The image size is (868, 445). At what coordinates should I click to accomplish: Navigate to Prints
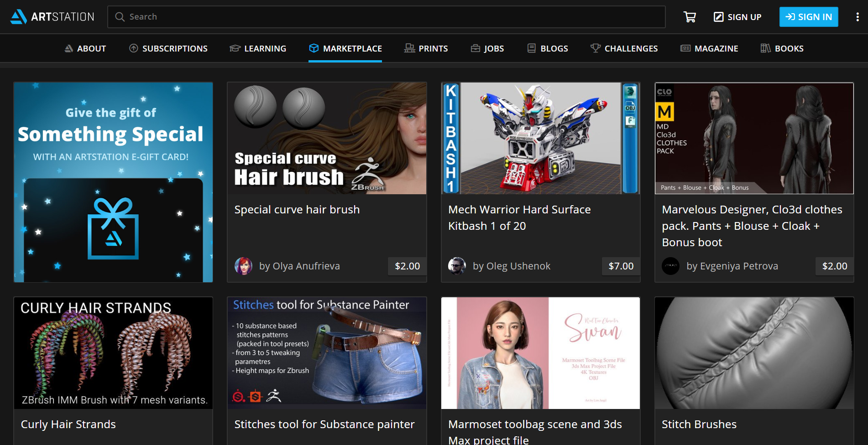point(426,48)
